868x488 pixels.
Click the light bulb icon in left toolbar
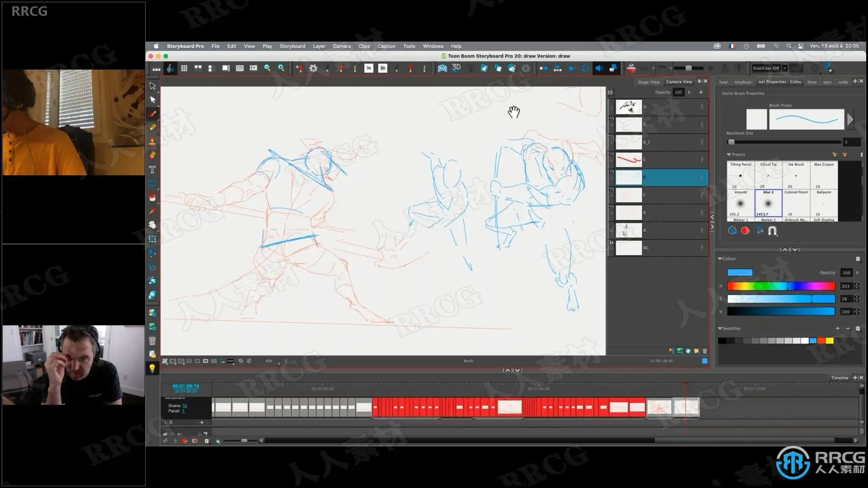152,368
